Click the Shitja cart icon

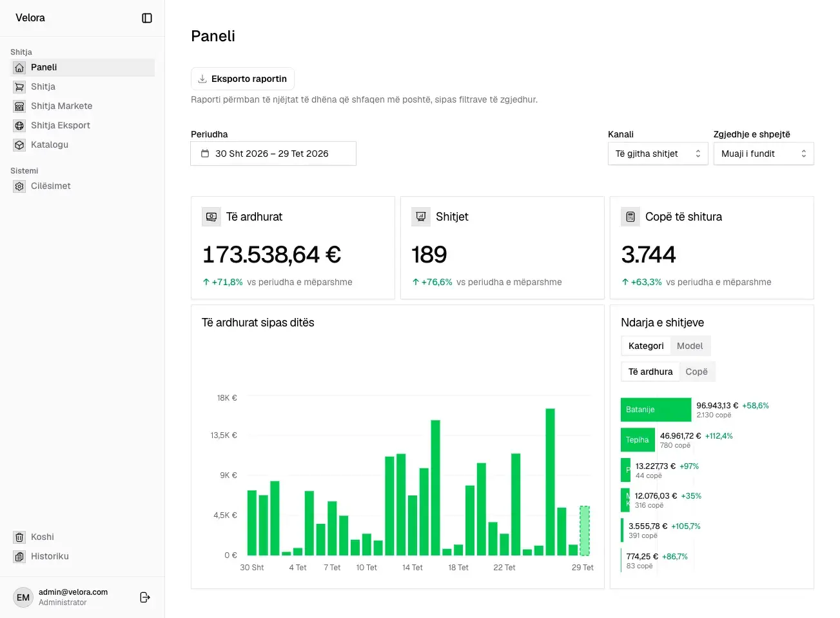(x=19, y=86)
